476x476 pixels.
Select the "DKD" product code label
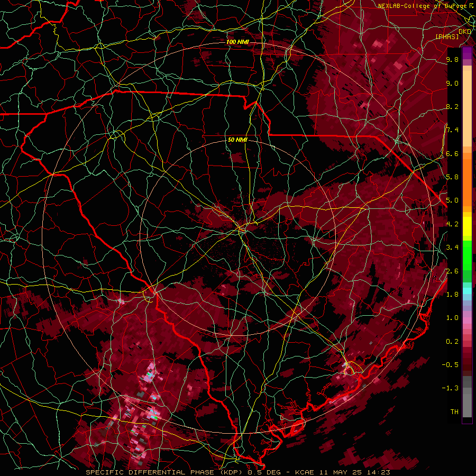pyautogui.click(x=465, y=32)
